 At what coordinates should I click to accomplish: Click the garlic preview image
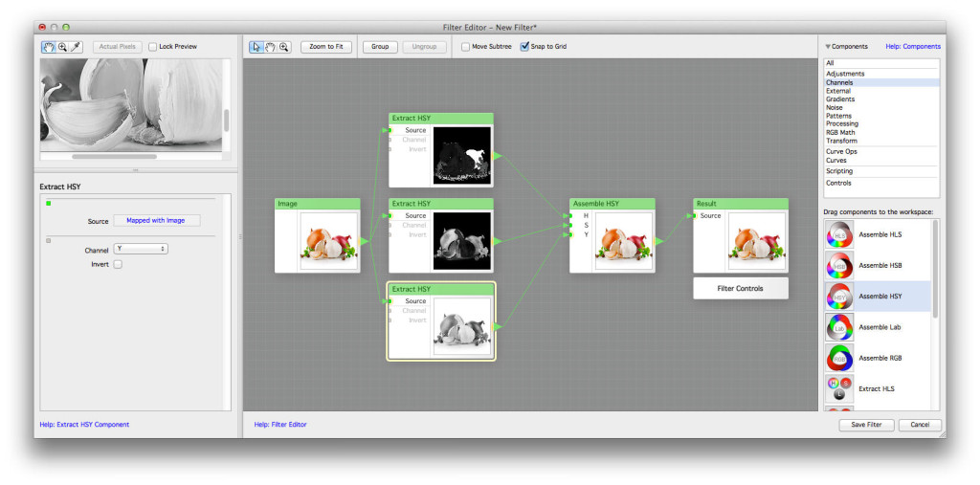tap(131, 105)
